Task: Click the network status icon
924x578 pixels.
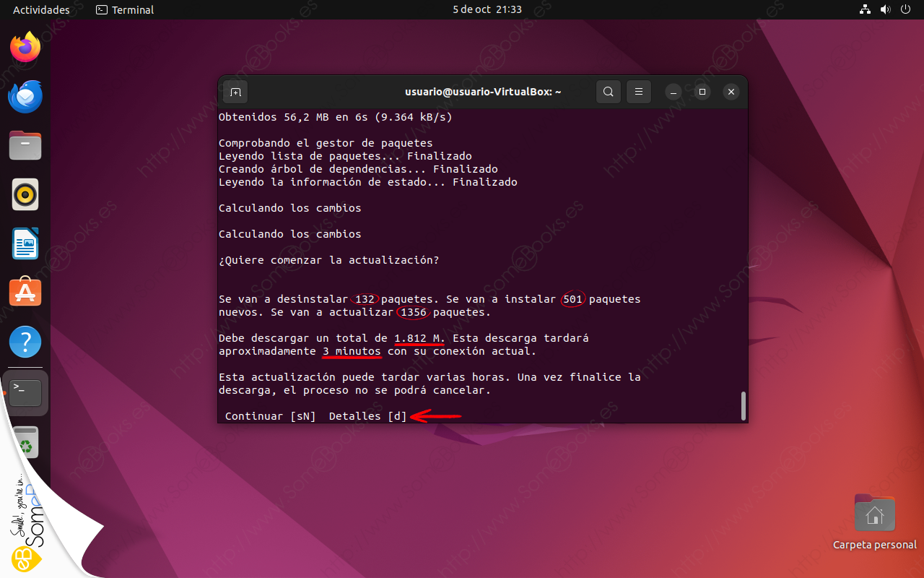Action: [x=865, y=9]
